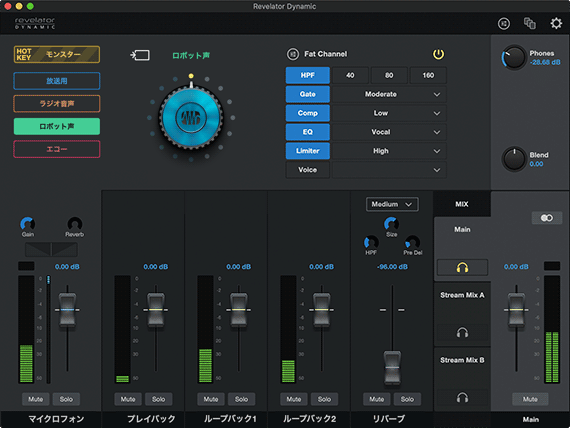Click the Stream Mix A headphones icon
Image resolution: width=570 pixels, height=428 pixels.
[x=462, y=332]
